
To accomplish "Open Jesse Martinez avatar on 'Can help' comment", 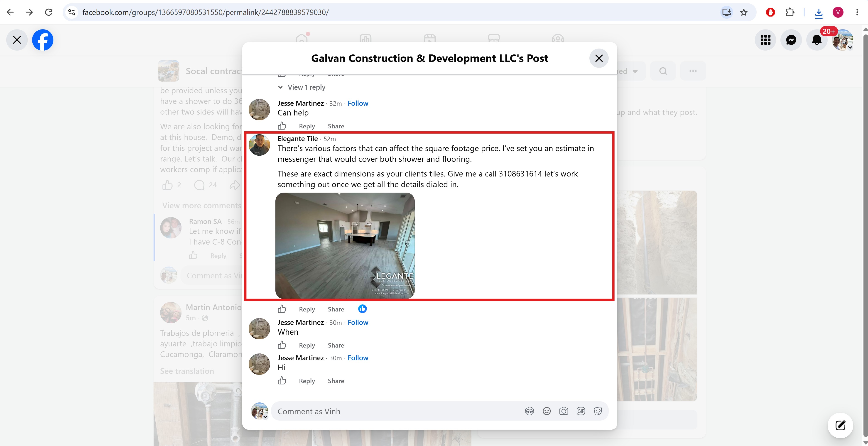I will point(259,110).
